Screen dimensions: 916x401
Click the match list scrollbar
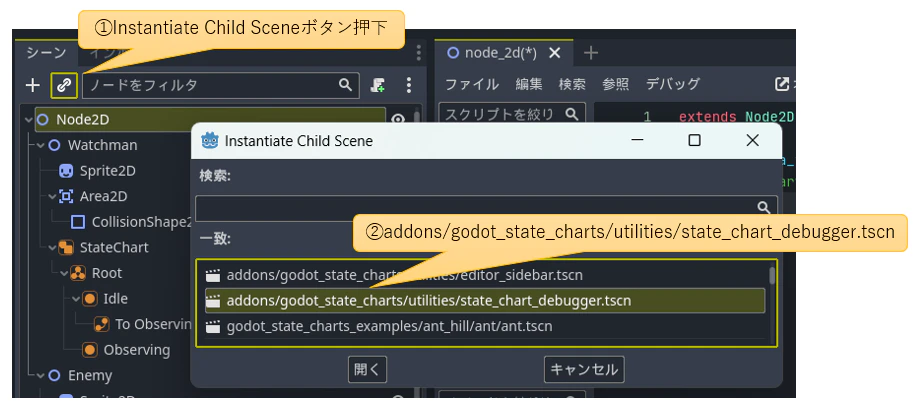(x=772, y=276)
